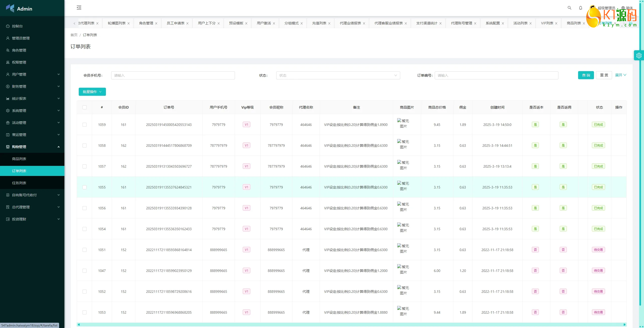Select the checkbox for order 1059
The height and width of the screenshot is (328, 644).
(x=85, y=125)
